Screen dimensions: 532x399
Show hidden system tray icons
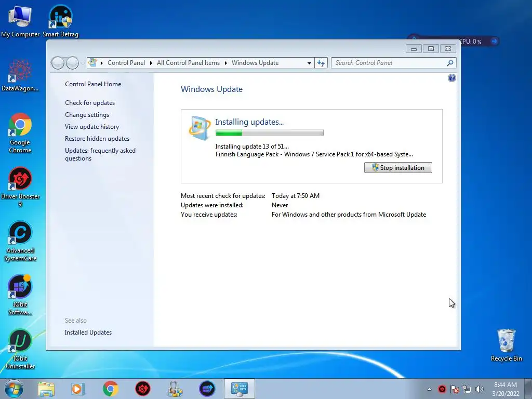(429, 389)
